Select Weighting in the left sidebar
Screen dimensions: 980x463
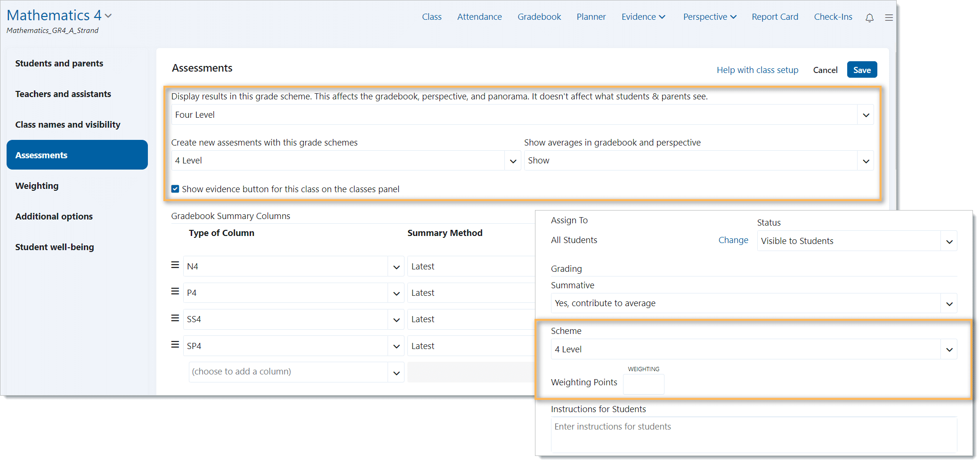click(37, 186)
